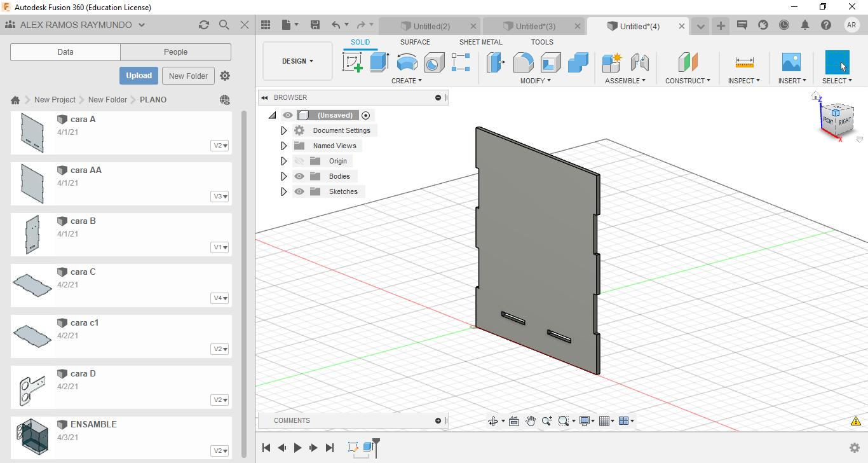
Task: Open the cara D thumbnail
Action: (x=31, y=387)
